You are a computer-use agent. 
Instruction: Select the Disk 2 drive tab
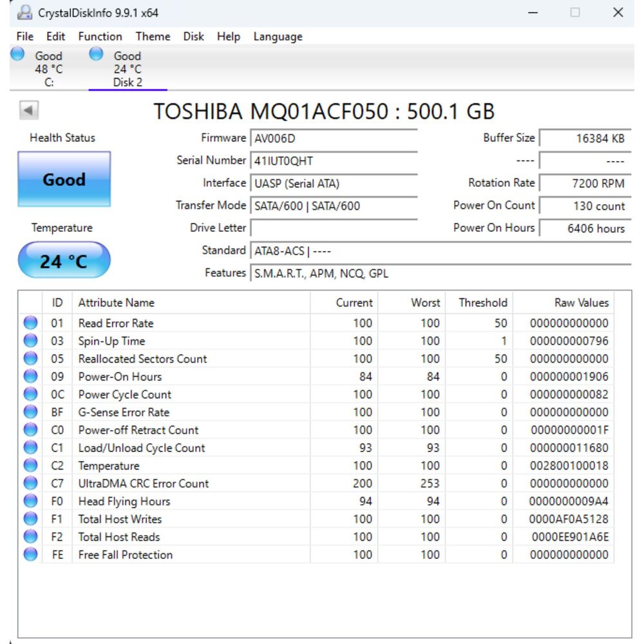tap(128, 69)
